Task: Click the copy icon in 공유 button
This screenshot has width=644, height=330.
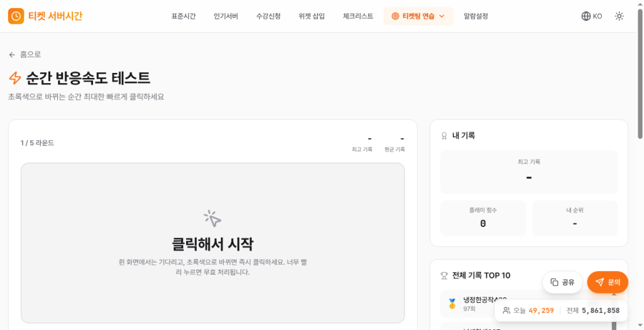Action: (x=555, y=282)
